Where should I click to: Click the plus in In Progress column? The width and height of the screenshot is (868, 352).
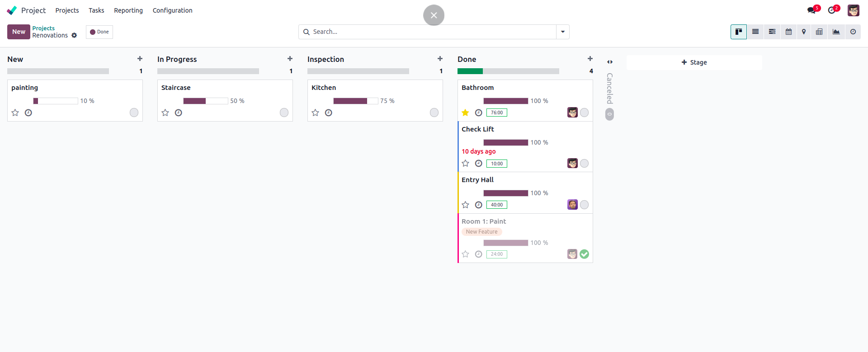pyautogui.click(x=290, y=59)
